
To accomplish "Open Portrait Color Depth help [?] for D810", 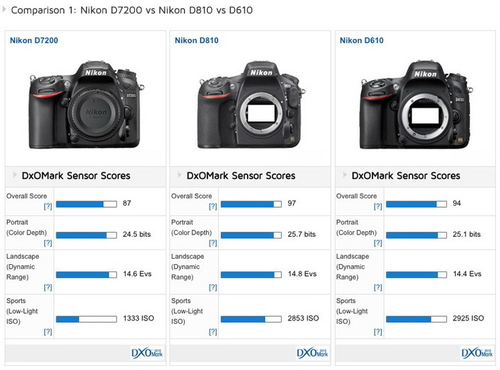I will 213,243.
